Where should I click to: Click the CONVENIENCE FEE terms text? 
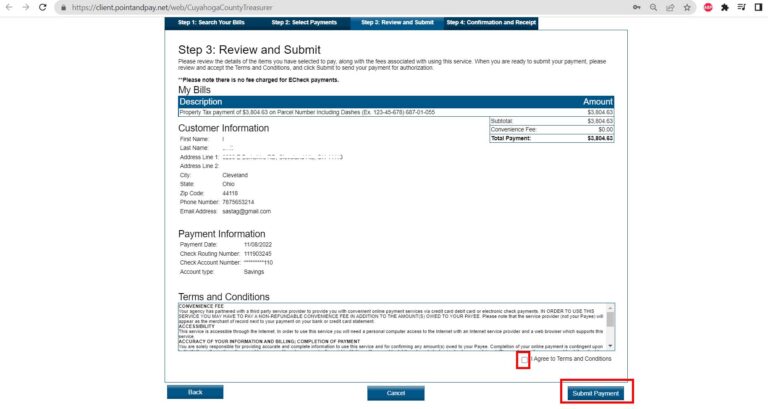201,306
